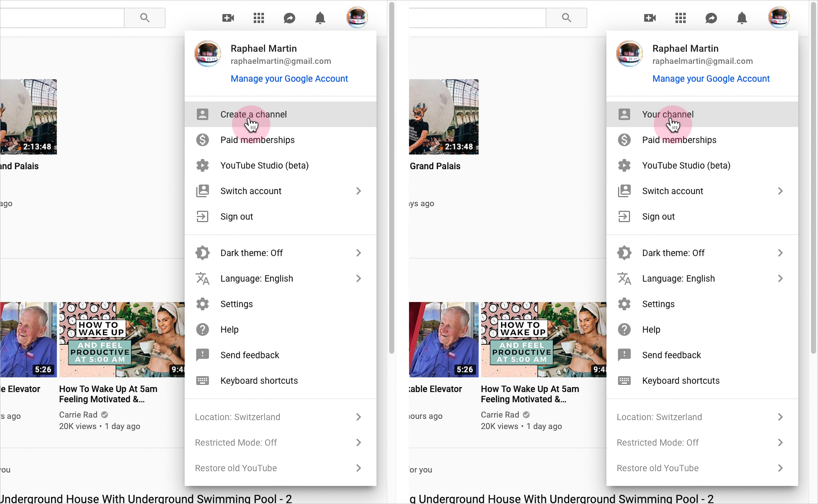Click the search input field in left panel
Image resolution: width=818 pixels, height=504 pixels.
[62, 18]
